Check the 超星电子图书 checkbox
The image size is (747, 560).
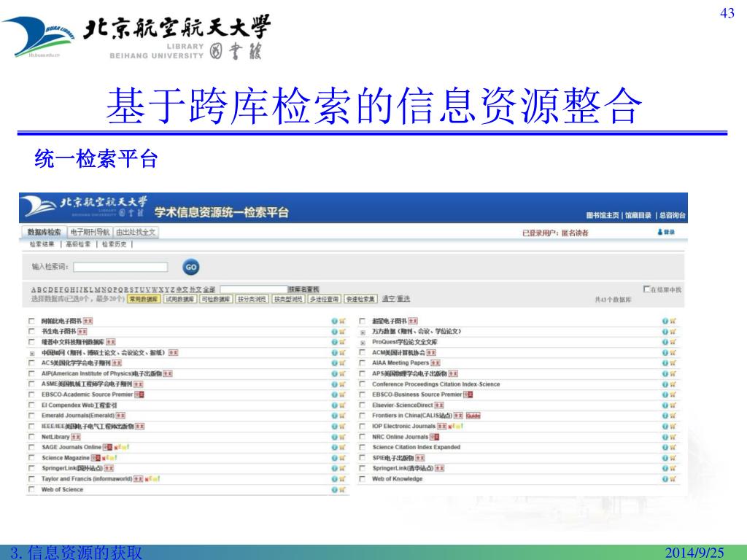(362, 321)
